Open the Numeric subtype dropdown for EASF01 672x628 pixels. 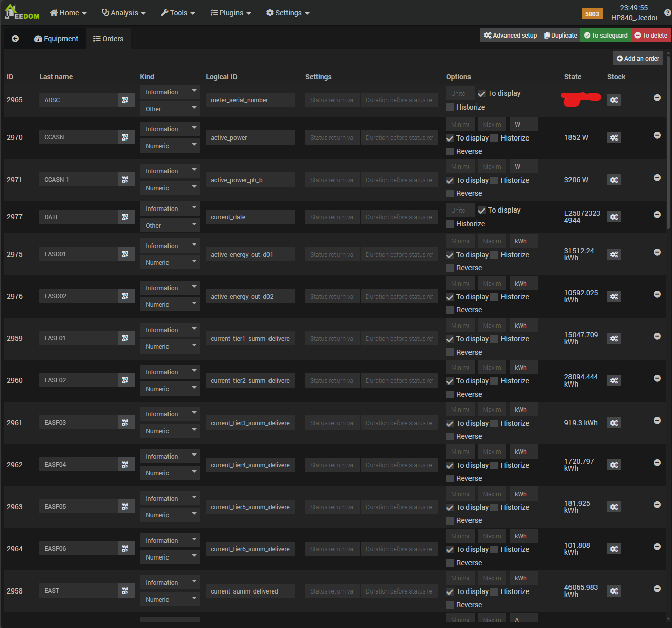click(x=170, y=346)
